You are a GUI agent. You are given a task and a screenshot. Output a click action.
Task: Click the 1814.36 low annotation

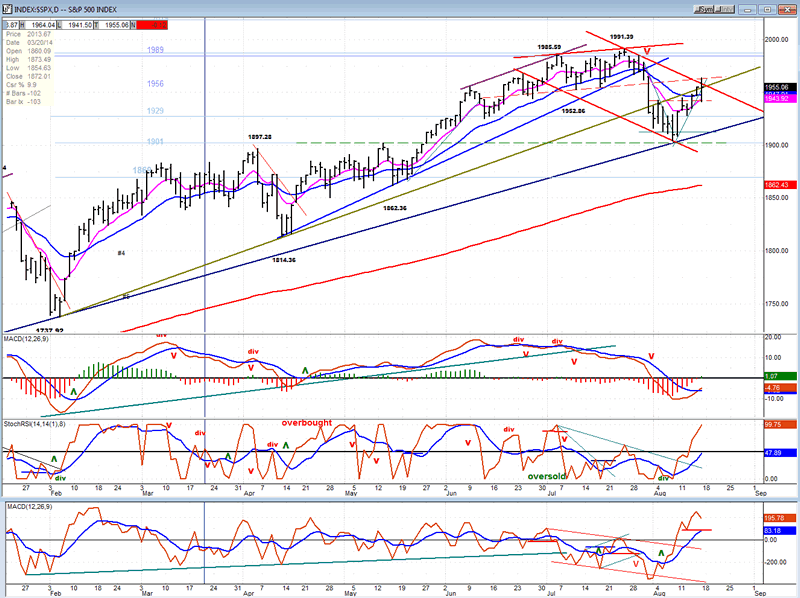pos(283,260)
